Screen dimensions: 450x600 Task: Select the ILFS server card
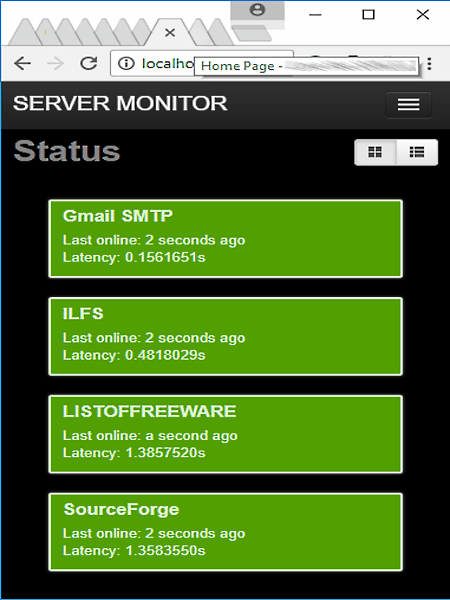click(226, 336)
